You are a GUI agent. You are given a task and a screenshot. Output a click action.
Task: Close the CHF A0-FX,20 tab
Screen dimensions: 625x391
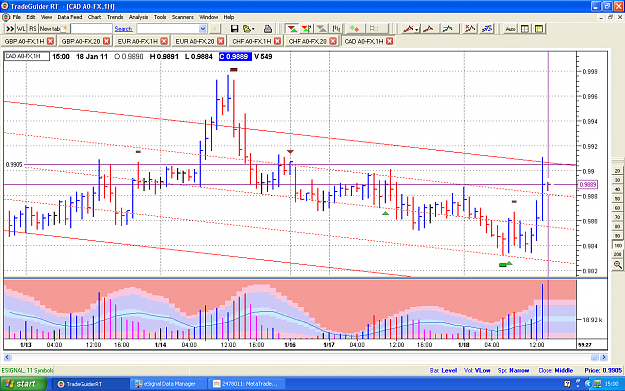point(333,41)
